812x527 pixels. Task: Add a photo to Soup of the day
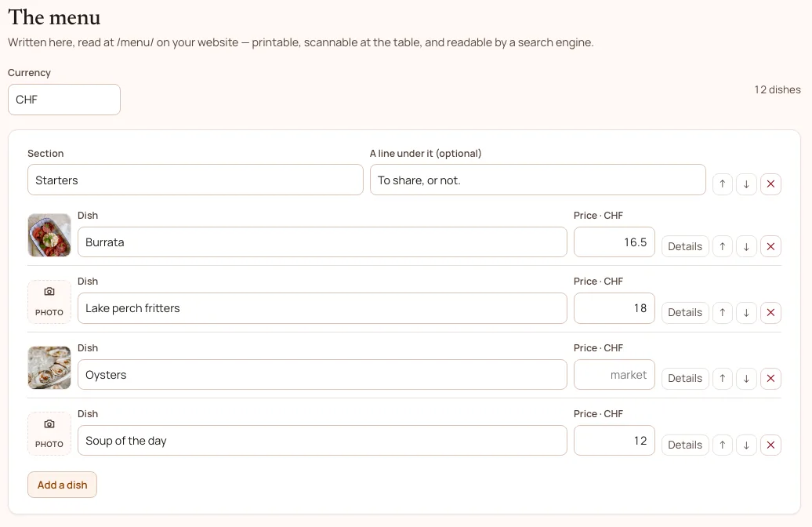click(49, 434)
